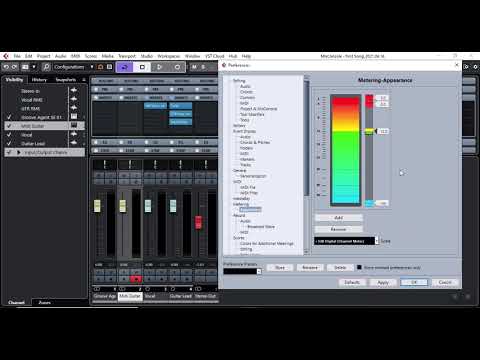This screenshot has height=360, width=480.
Task: Click OK in Preferences dialog
Action: tap(414, 282)
